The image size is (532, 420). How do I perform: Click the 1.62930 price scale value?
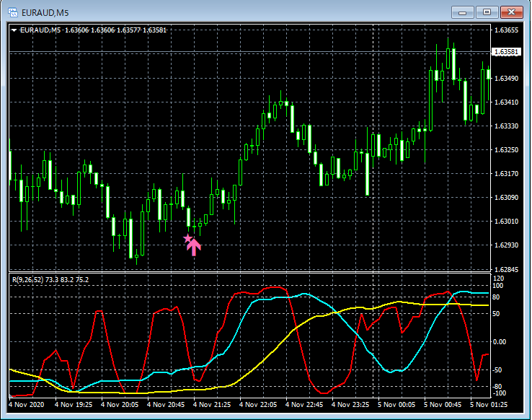(506, 245)
